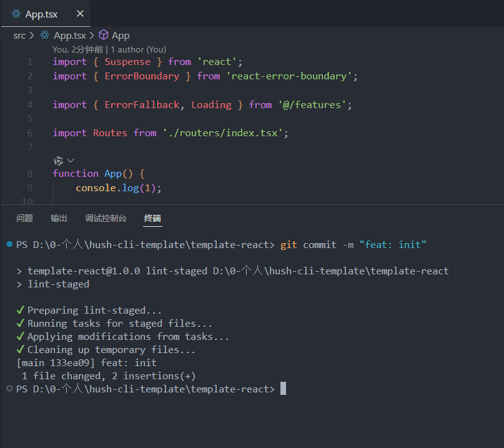Viewport: 504px width, 448px height.
Task: Click the 'Suspense' import identifier
Action: tap(127, 62)
